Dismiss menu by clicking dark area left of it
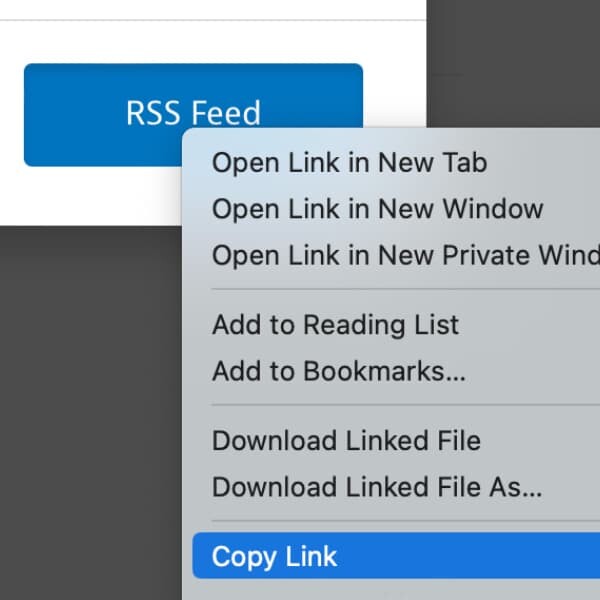This screenshot has width=600, height=600. (x=90, y=400)
